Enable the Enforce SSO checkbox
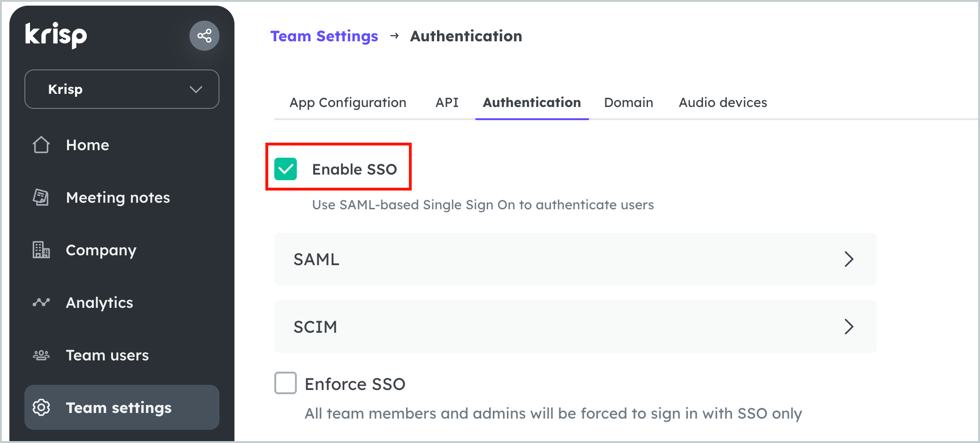Image resolution: width=980 pixels, height=443 pixels. tap(285, 383)
